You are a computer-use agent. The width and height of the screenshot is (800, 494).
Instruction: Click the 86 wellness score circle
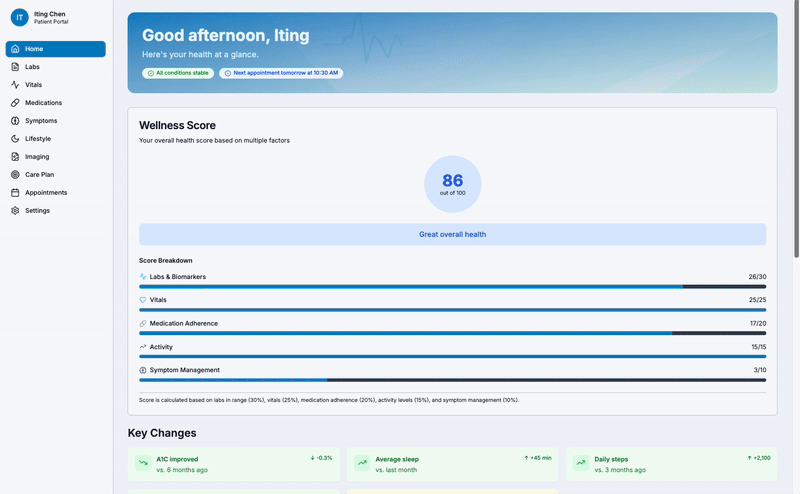tap(453, 184)
